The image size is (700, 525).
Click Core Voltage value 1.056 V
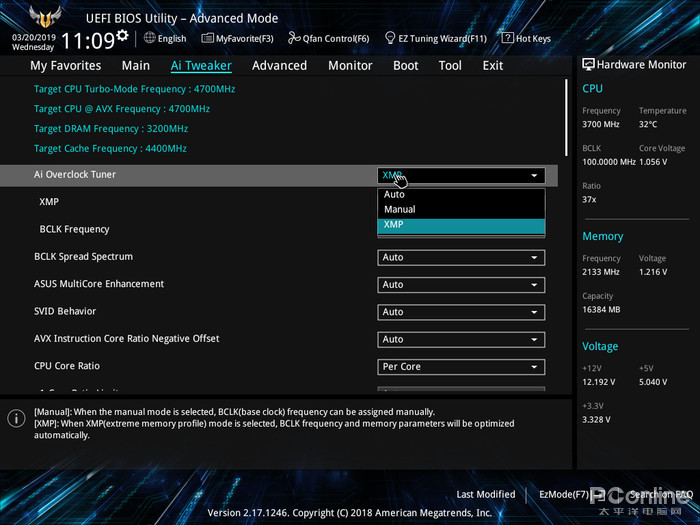pyautogui.click(x=653, y=162)
